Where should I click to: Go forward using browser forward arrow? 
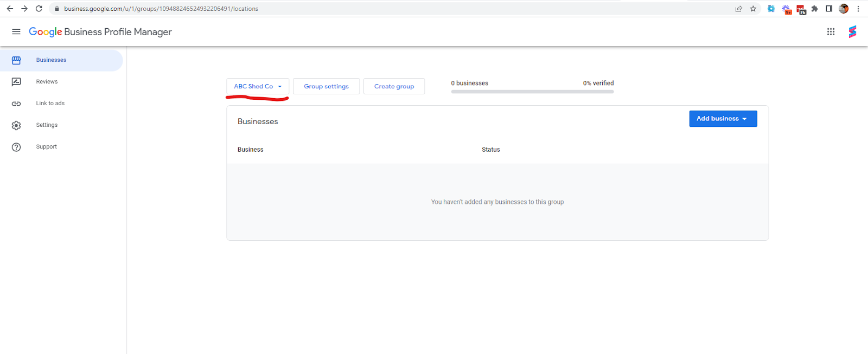[24, 9]
